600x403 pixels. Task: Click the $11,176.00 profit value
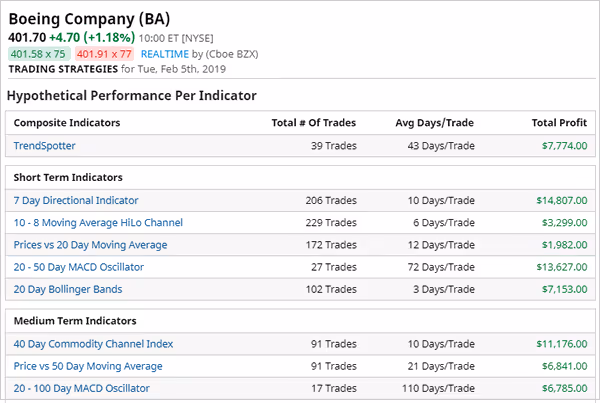[x=562, y=344]
